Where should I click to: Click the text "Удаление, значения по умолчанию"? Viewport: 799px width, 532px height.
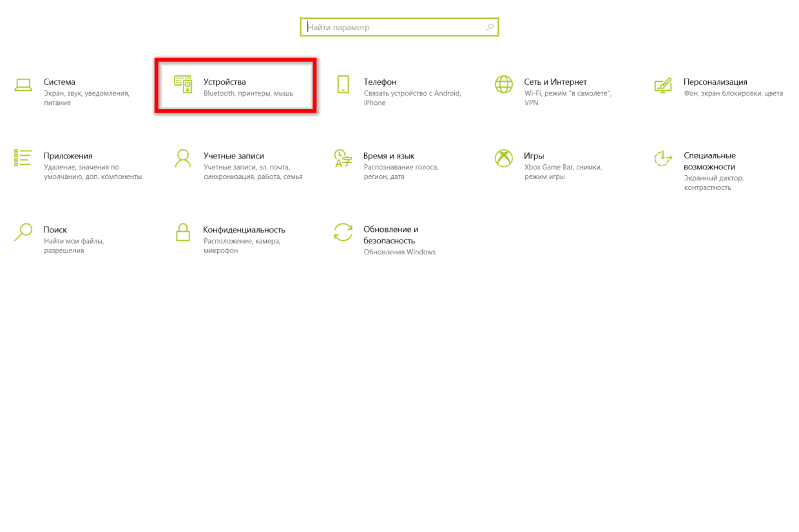93,172
